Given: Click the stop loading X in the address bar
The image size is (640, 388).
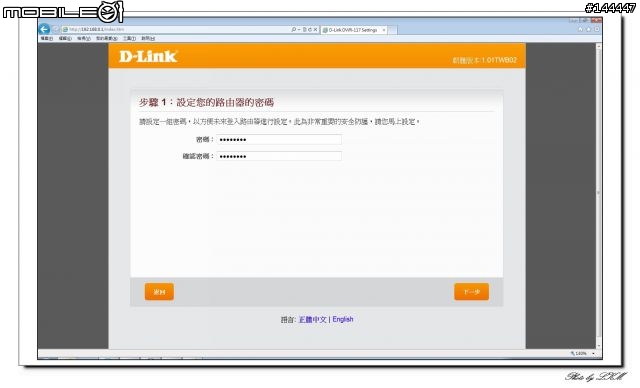Looking at the screenshot, I should coord(315,29).
